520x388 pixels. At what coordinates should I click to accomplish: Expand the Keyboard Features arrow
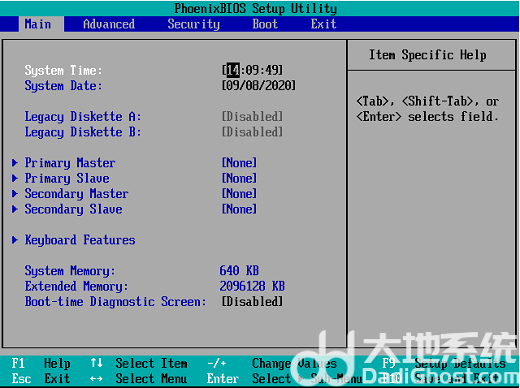[x=15, y=240]
